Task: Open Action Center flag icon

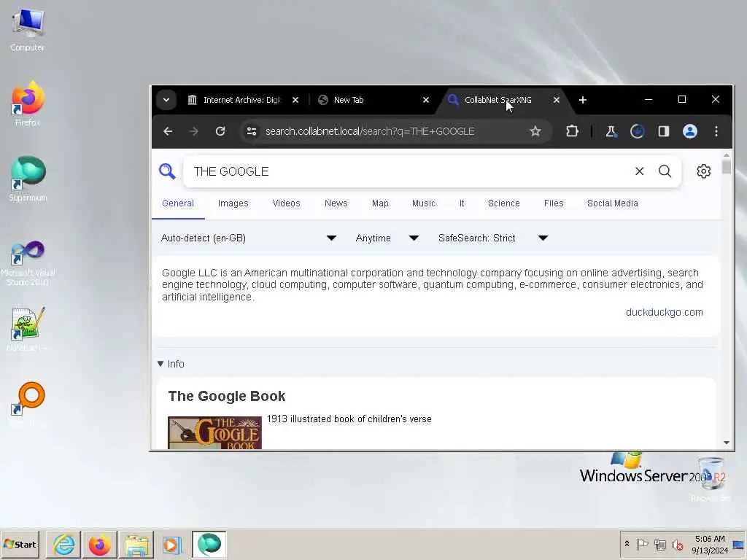Action: tap(642, 544)
